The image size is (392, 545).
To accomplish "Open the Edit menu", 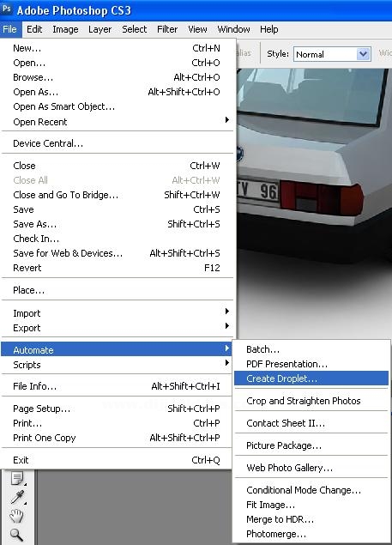I will pos(34,29).
